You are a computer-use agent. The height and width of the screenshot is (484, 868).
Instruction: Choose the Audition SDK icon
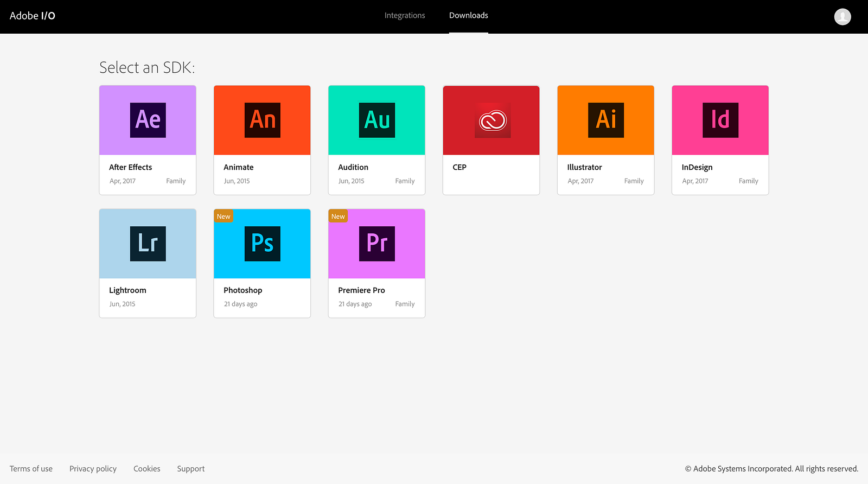point(377,120)
